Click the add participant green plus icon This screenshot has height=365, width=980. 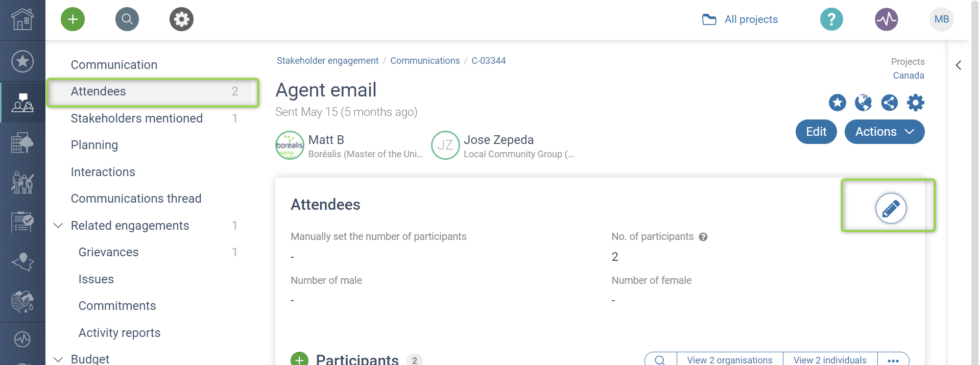(299, 360)
